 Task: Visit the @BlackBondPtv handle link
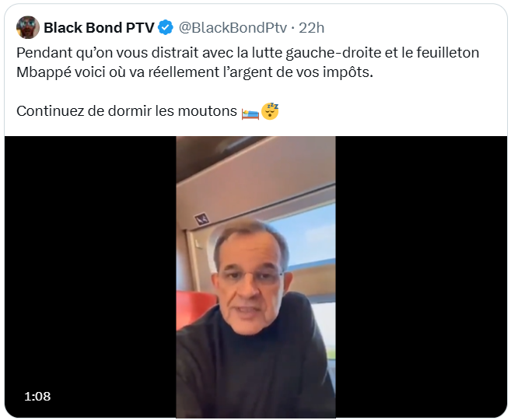[x=233, y=28]
